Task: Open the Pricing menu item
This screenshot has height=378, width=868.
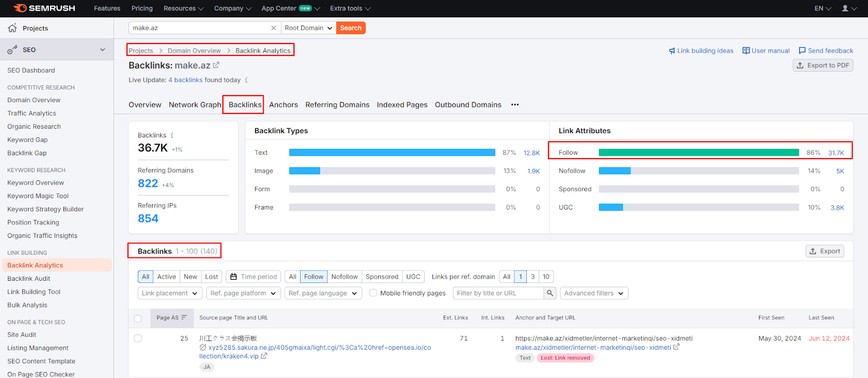Action: point(142,8)
